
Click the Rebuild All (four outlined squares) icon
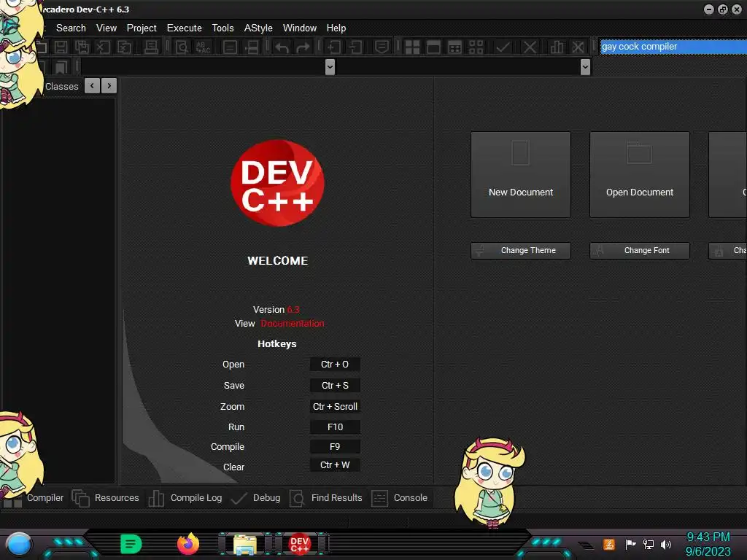(x=476, y=47)
